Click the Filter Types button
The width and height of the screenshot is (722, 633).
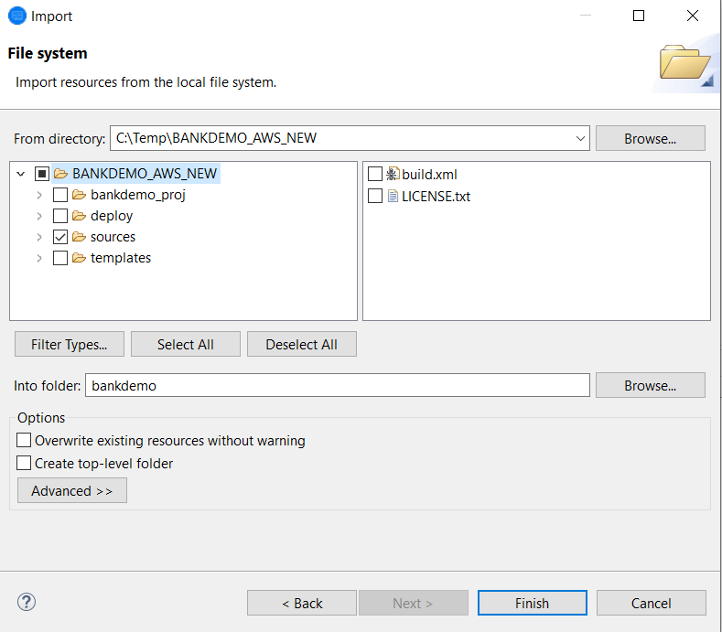[69, 344]
